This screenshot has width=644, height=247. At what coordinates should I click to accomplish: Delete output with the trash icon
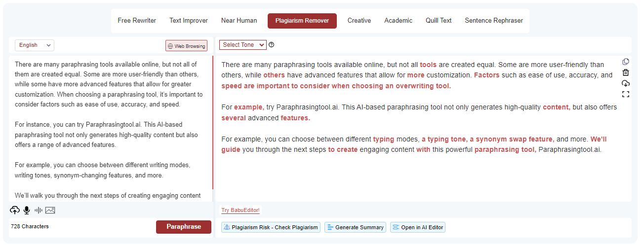[626, 72]
